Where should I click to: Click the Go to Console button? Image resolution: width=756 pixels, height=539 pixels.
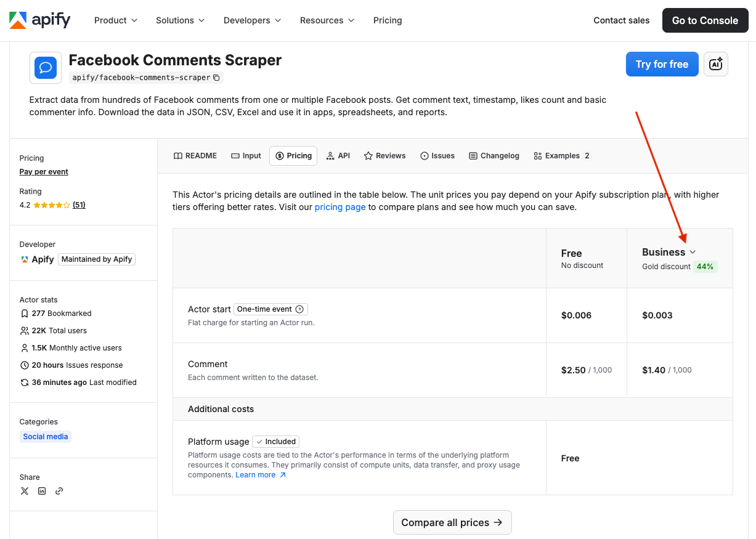click(x=705, y=20)
